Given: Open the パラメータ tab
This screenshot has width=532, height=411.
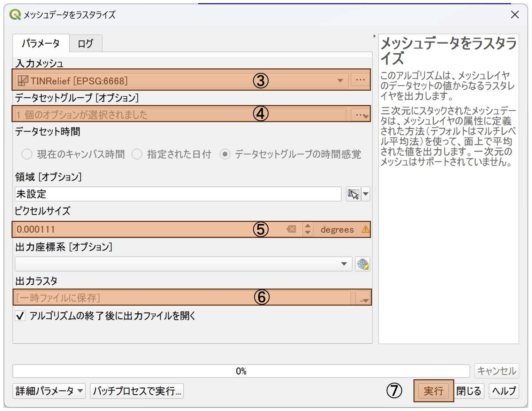Looking at the screenshot, I should click(x=41, y=43).
